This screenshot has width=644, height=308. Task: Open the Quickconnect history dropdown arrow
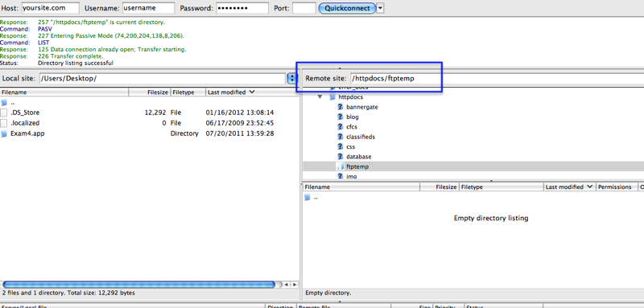coord(380,8)
